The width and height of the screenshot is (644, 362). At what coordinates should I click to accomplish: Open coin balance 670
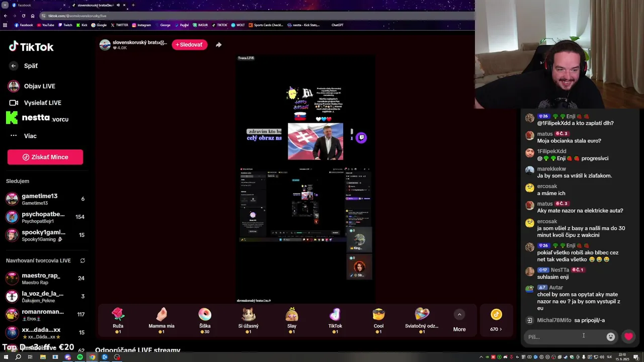[496, 320]
